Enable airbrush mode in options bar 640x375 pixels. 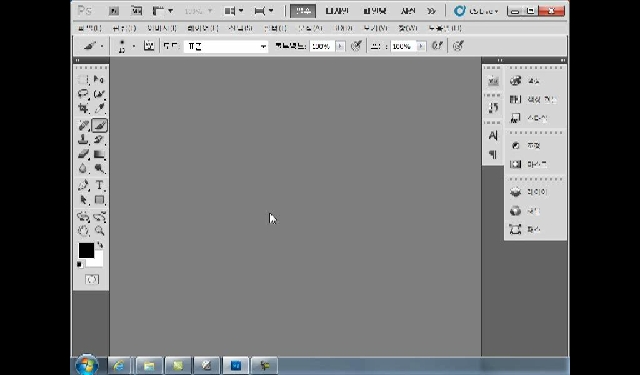coord(437,46)
